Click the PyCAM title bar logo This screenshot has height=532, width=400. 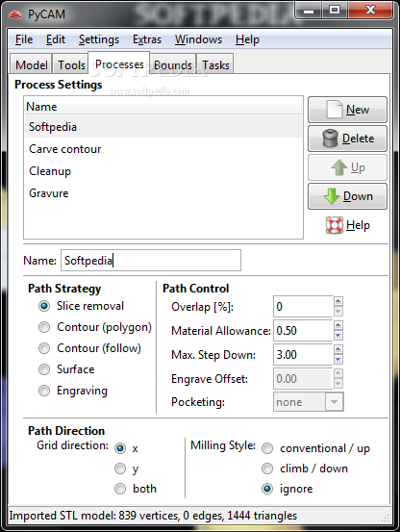(x=15, y=14)
